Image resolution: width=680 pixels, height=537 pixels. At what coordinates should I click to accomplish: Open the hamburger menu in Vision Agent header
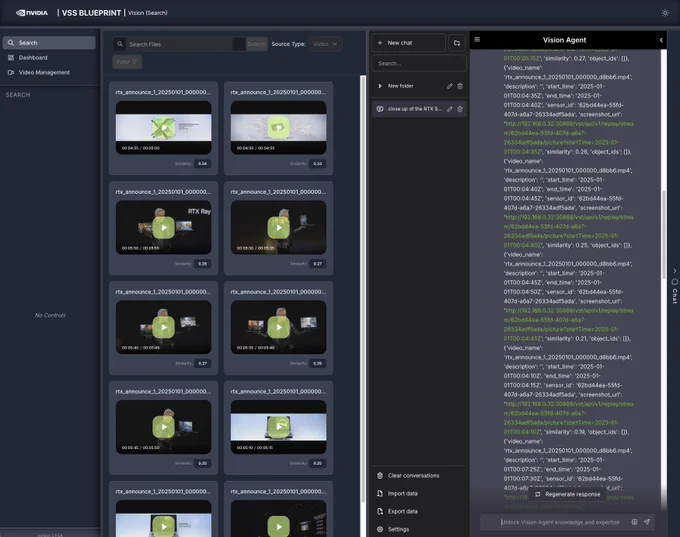(477, 39)
